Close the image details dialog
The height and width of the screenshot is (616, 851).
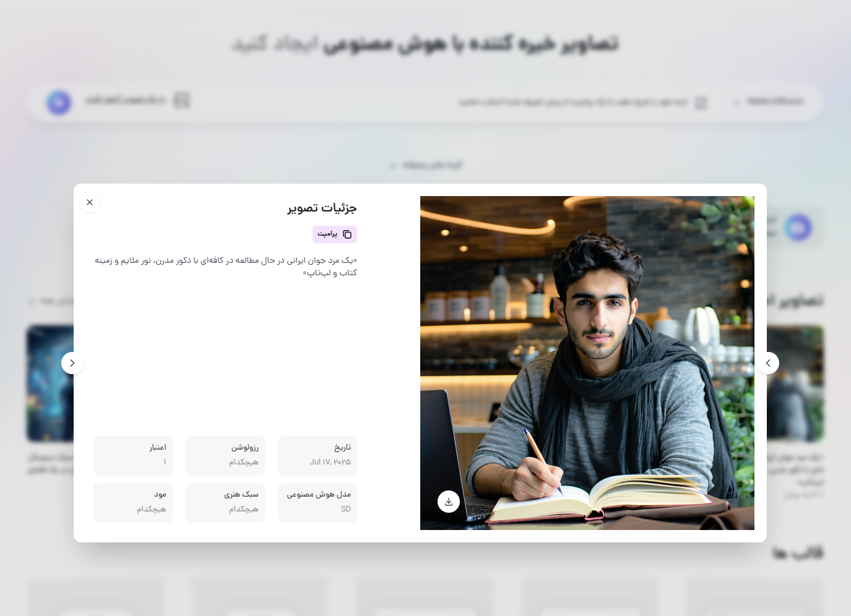tap(90, 202)
